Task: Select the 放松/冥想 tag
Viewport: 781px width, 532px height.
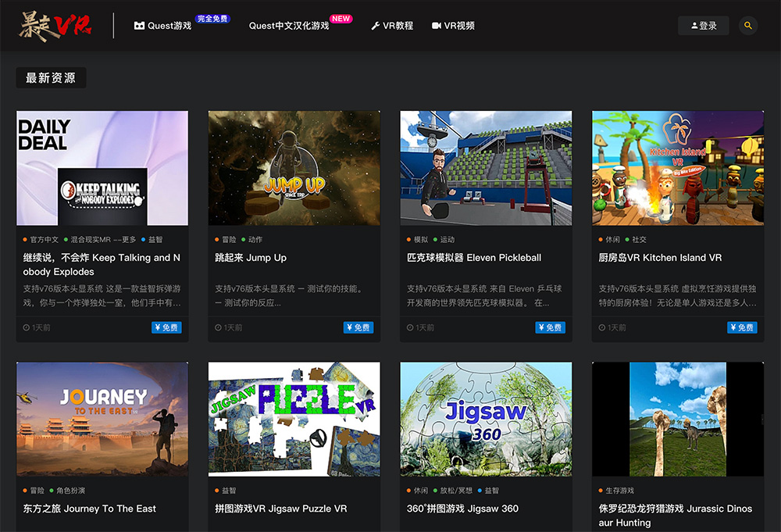Action: 453,491
